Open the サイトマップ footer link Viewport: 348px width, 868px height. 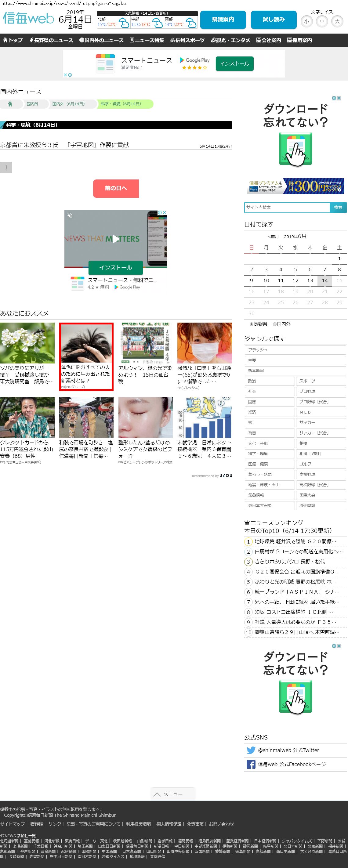[x=13, y=824]
